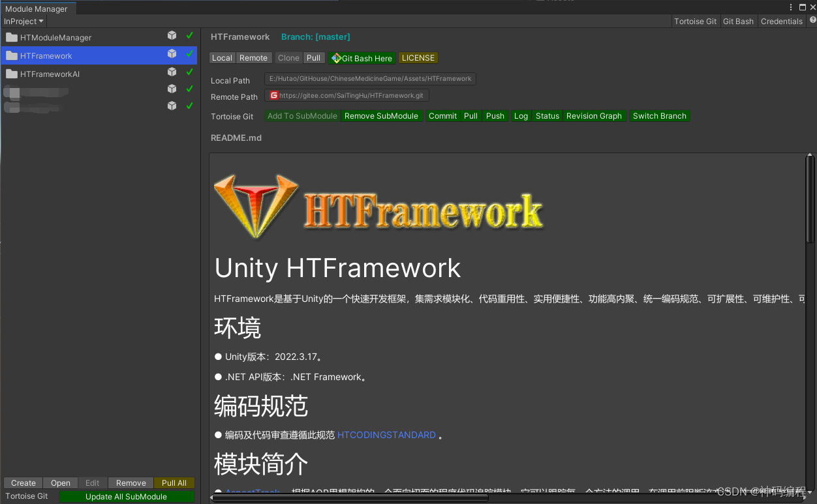Viewport: 817px width, 504px height.
Task: Maximize the Module Manager window
Action: click(802, 7)
